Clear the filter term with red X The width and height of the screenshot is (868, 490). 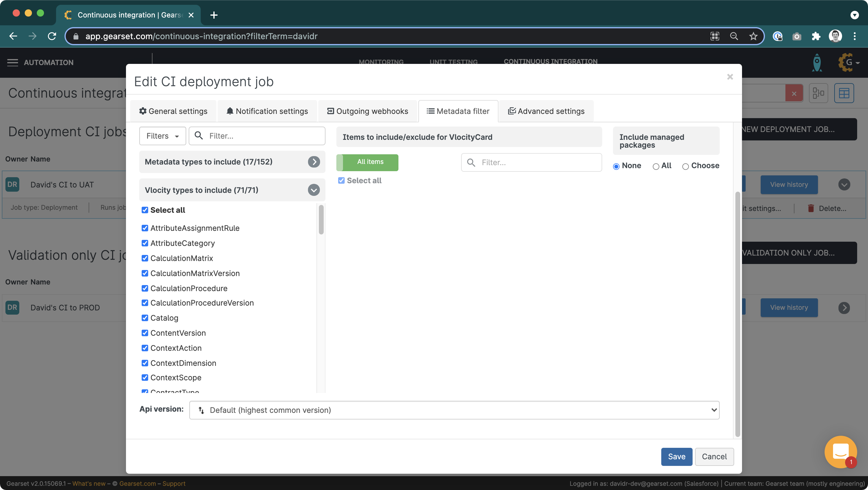(x=794, y=93)
